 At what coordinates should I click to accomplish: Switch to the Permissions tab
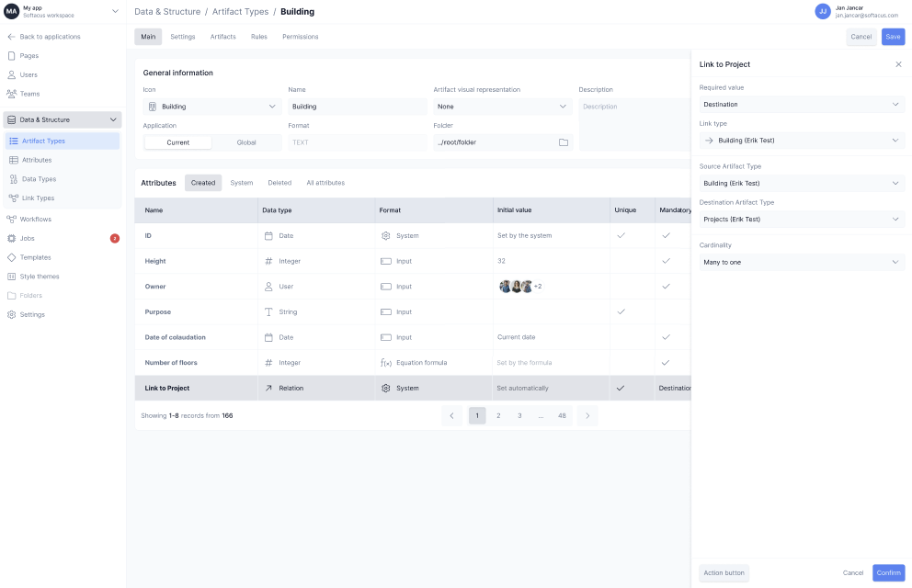click(x=300, y=37)
